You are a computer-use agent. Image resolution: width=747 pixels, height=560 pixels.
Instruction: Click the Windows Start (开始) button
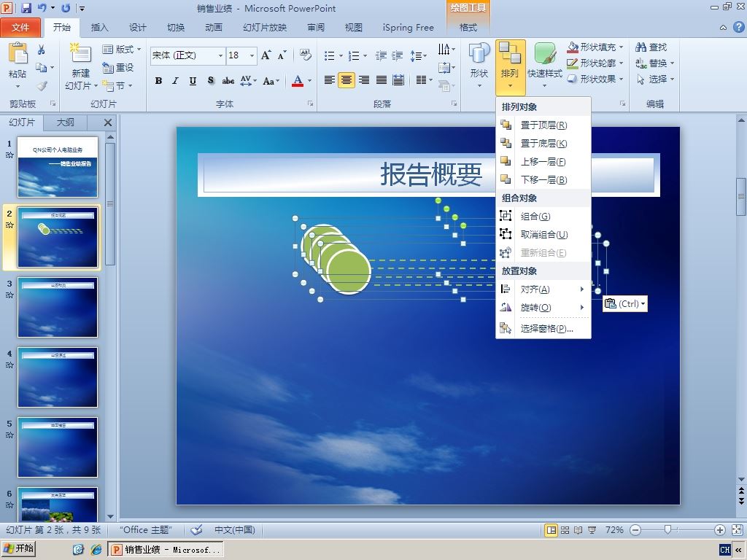(18, 548)
